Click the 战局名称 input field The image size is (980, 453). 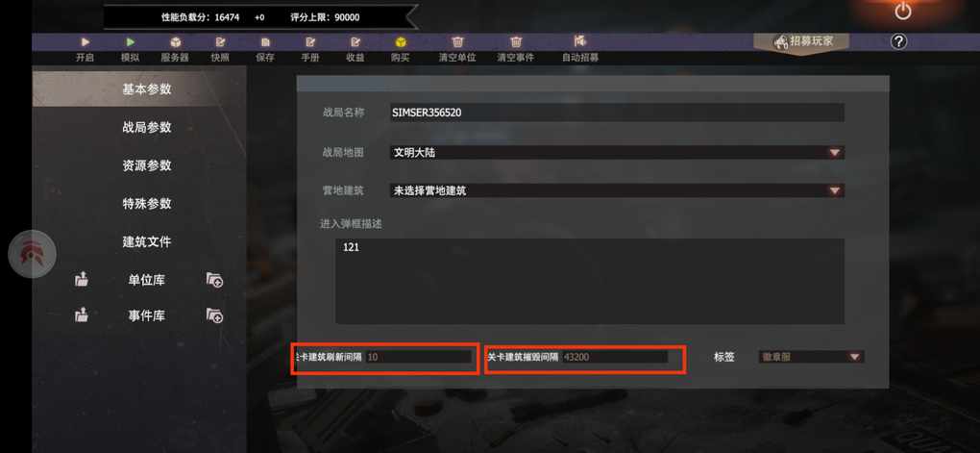click(x=617, y=113)
